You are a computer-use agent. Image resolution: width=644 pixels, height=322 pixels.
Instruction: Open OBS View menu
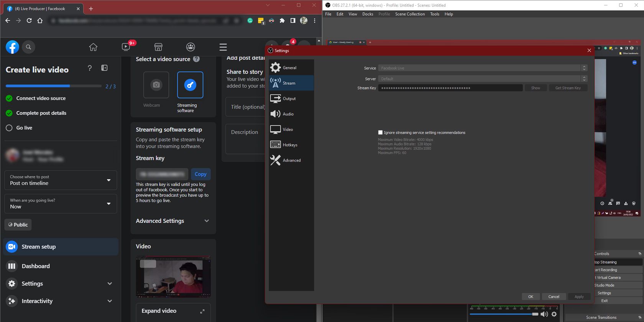click(x=353, y=14)
